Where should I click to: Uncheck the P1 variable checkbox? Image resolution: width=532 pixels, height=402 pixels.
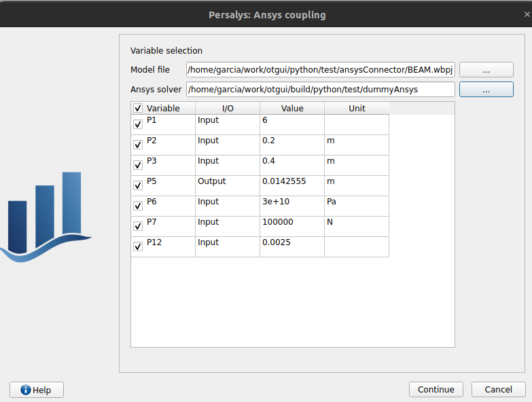tap(138, 124)
